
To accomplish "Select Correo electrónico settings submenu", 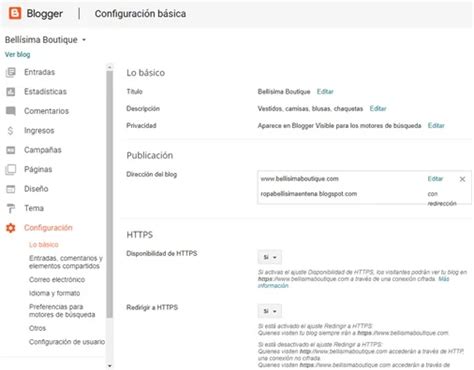I will coord(57,279).
